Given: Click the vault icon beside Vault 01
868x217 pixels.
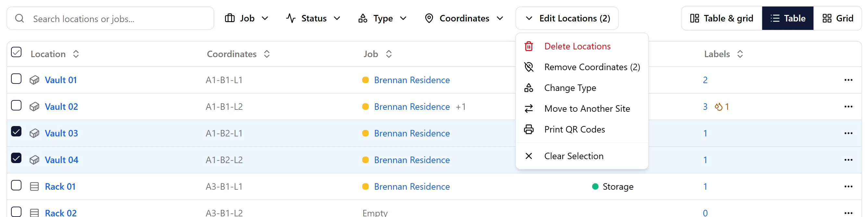Looking at the screenshot, I should pyautogui.click(x=34, y=80).
